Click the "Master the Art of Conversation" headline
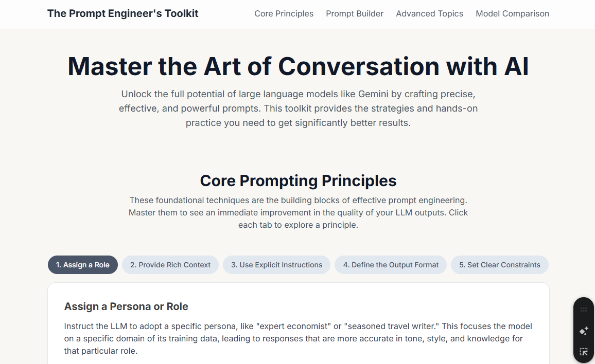 coord(298,66)
